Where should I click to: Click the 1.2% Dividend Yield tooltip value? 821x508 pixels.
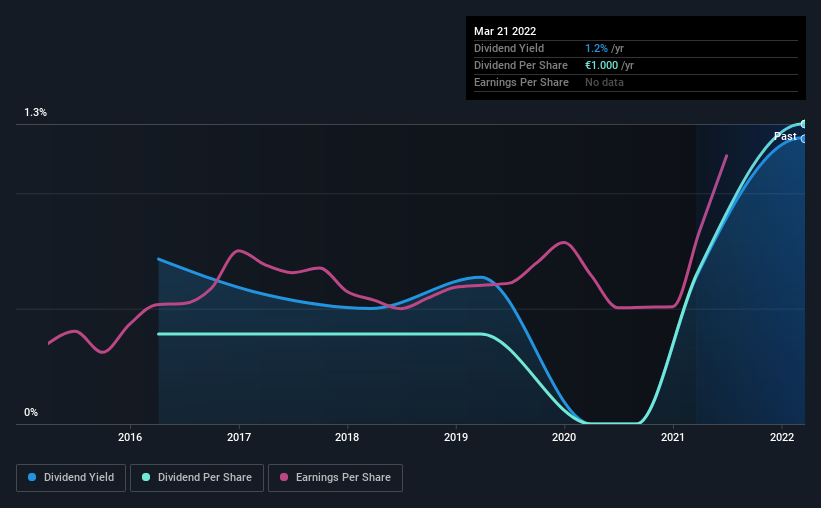click(596, 48)
